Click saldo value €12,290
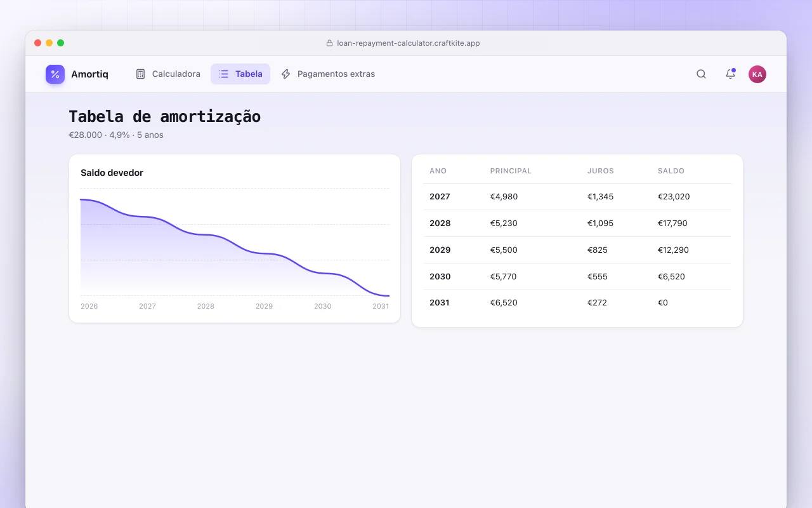 pos(673,250)
